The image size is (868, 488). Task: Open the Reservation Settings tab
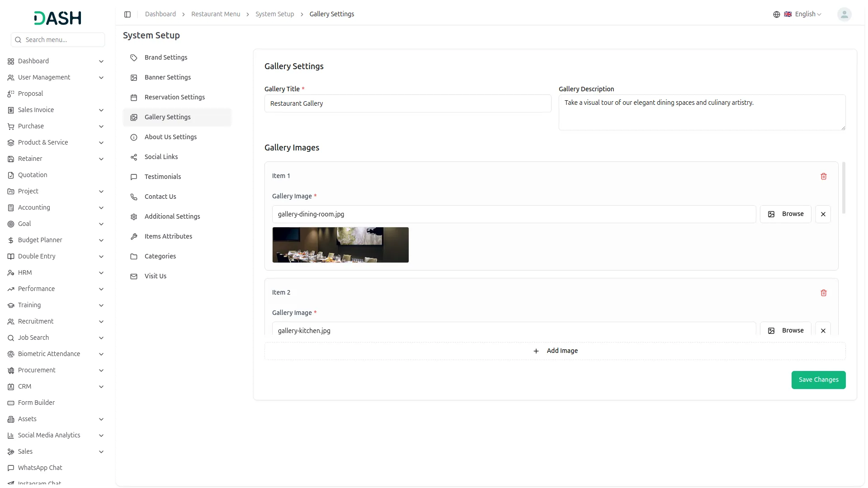click(x=175, y=97)
